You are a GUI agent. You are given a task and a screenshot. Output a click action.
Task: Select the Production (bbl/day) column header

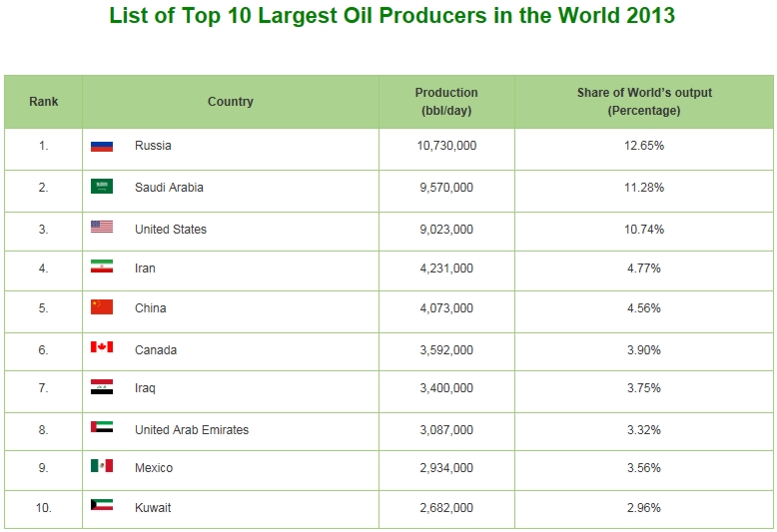click(x=446, y=102)
